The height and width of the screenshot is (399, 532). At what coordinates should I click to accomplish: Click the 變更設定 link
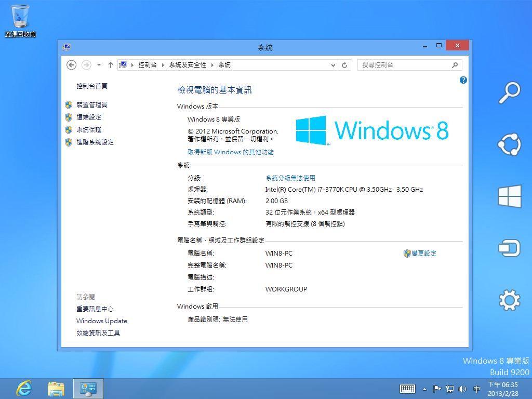click(424, 254)
